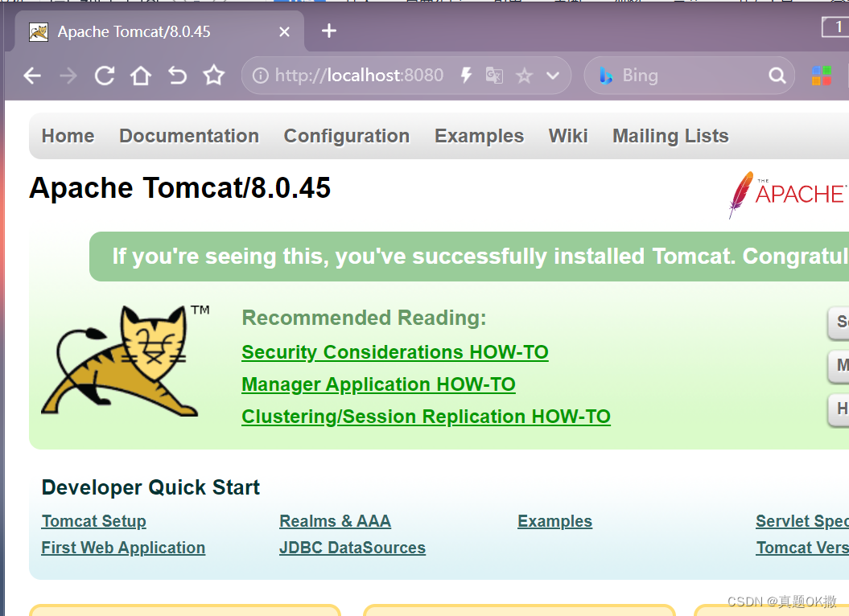This screenshot has height=616, width=849.
Task: Open the Tomcat Setup link
Action: coord(93,521)
